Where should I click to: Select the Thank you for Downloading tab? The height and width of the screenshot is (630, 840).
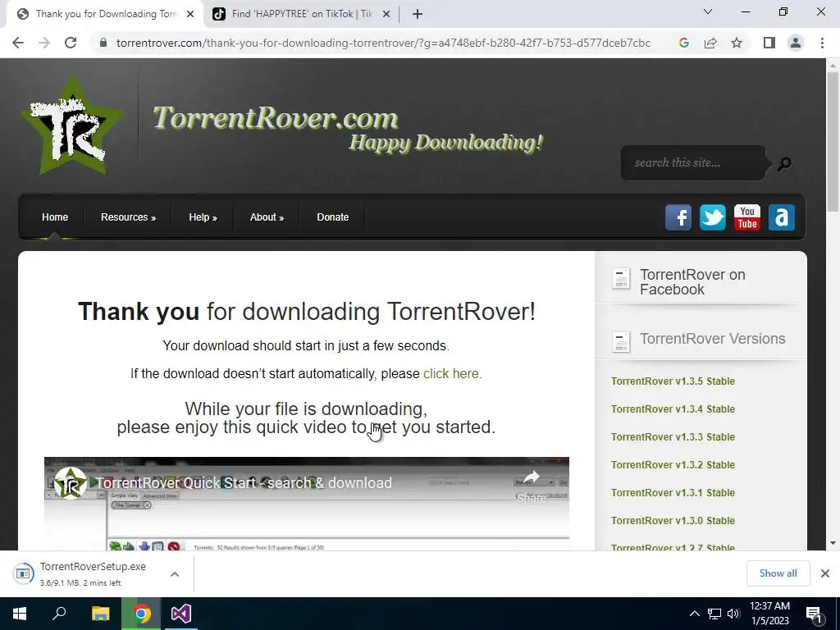pyautogui.click(x=106, y=14)
